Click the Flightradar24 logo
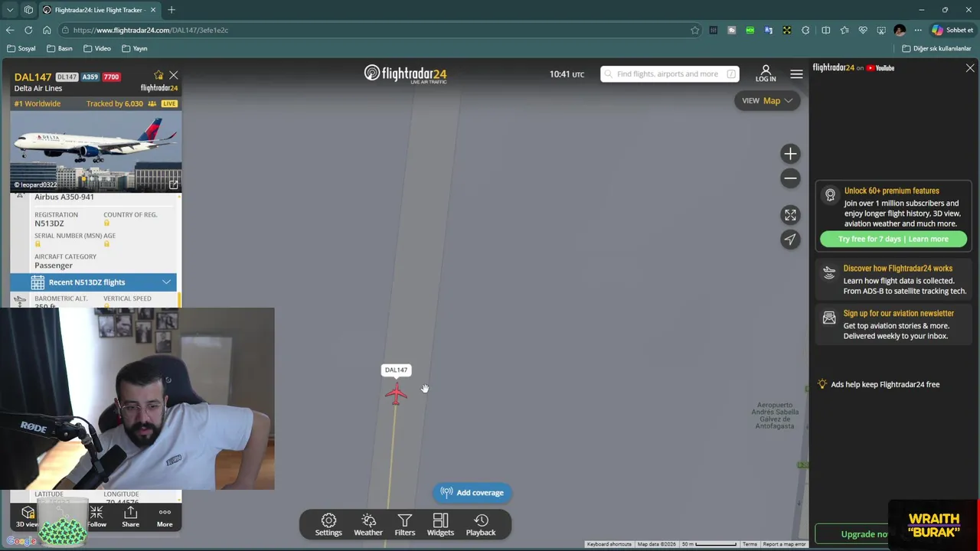Screen dimensions: 980x551 (405, 74)
